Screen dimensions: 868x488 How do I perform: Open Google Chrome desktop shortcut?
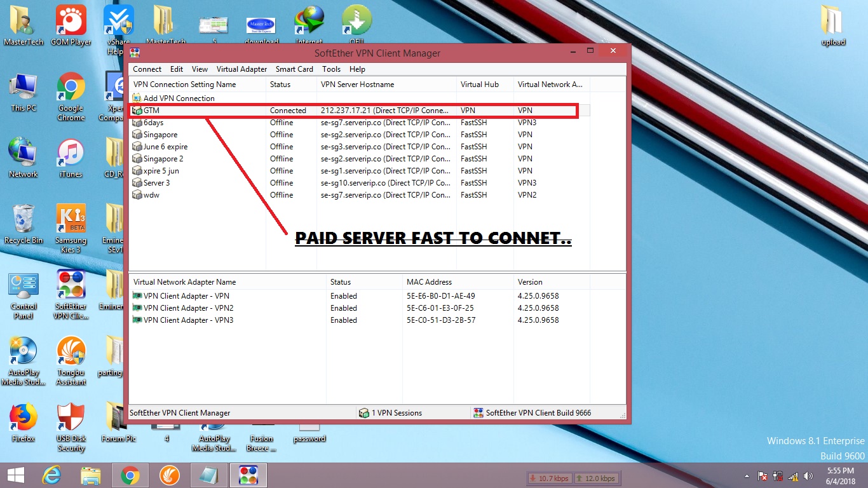(x=71, y=96)
